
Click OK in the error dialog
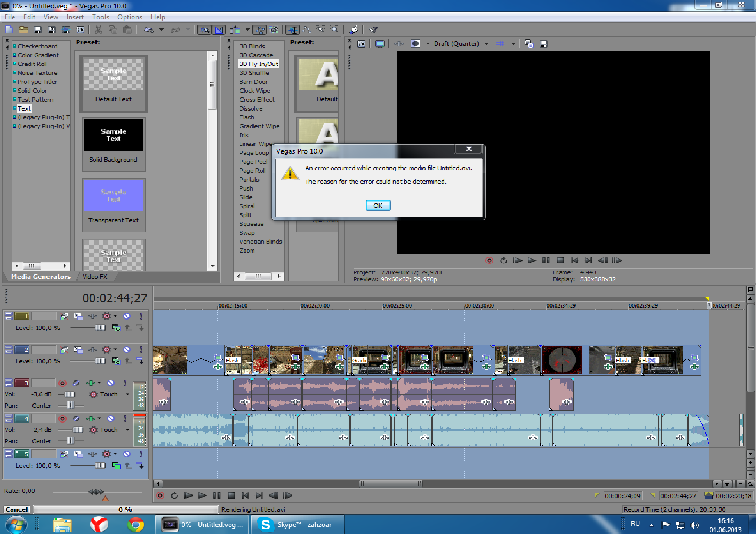378,205
